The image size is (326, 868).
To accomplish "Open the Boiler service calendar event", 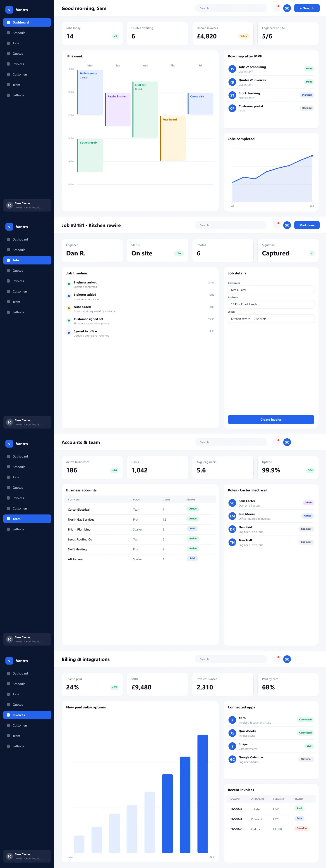I will point(90,92).
